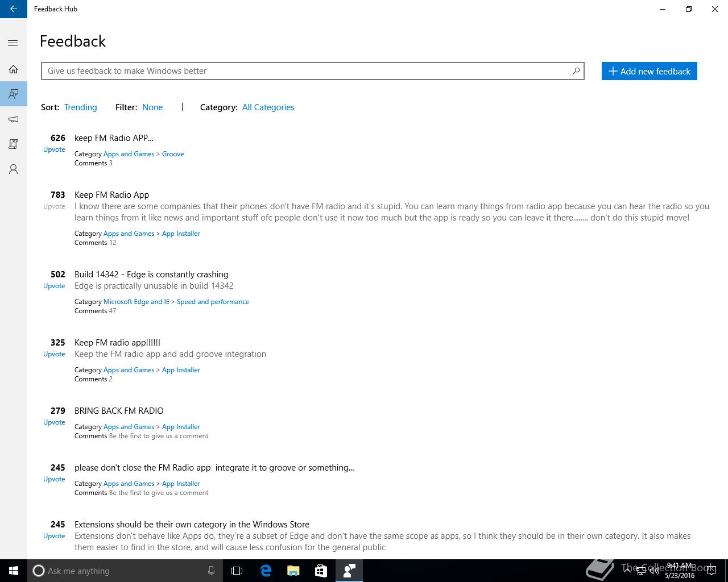Click the volume icon in system tray

tap(654, 571)
